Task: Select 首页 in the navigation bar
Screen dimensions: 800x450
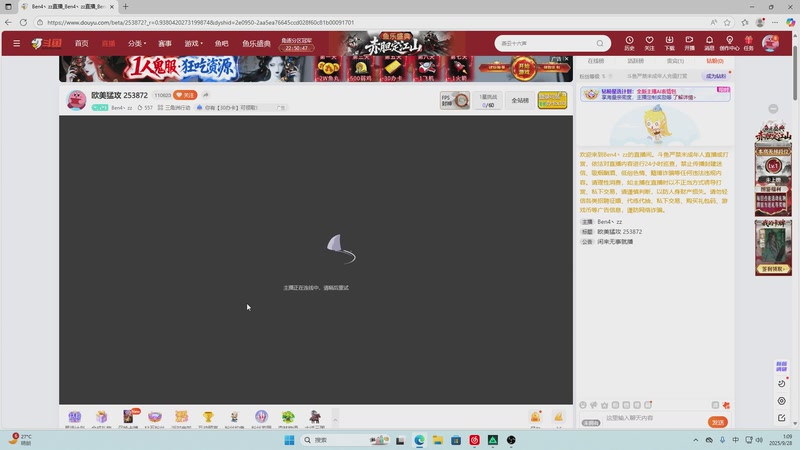Action: [x=82, y=43]
